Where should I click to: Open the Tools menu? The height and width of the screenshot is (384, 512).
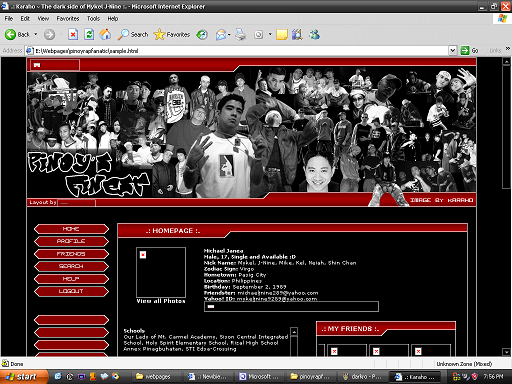93,19
